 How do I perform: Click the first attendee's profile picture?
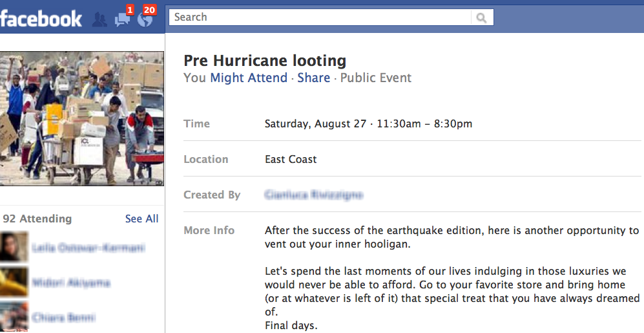pyautogui.click(x=14, y=247)
